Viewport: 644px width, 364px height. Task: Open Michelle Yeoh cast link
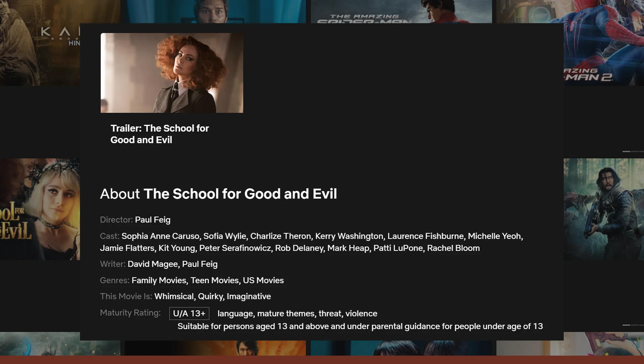[x=495, y=236]
